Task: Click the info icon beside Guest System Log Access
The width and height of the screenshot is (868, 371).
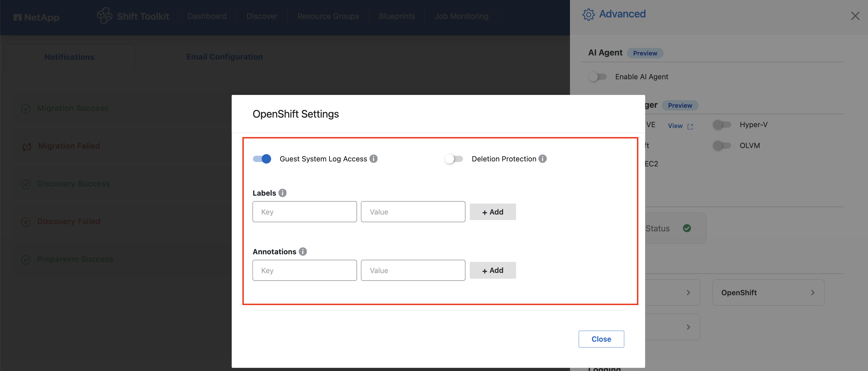Action: coord(373,159)
